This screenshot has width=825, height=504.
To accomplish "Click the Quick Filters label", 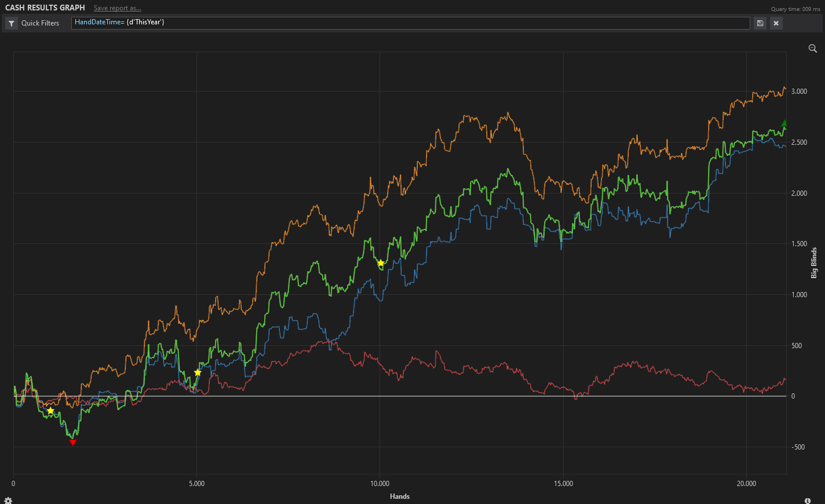I will point(40,23).
